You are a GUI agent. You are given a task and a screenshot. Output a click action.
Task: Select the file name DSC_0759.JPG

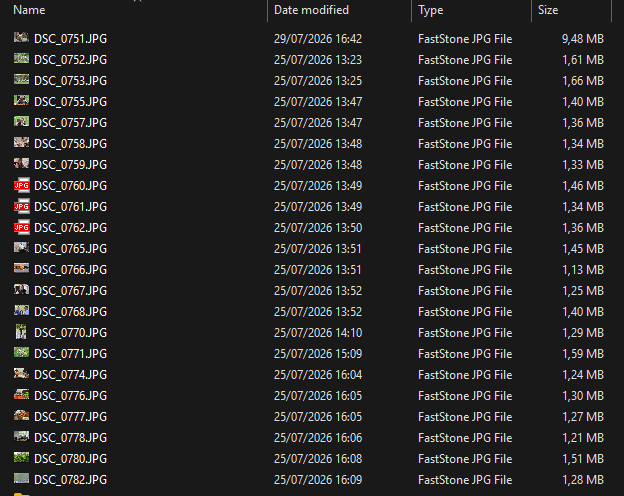[70, 165]
